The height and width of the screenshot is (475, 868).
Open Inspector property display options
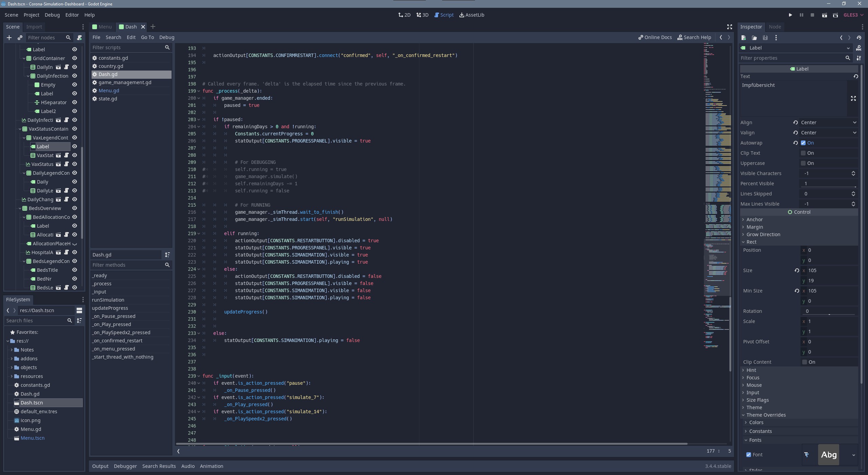(x=859, y=58)
